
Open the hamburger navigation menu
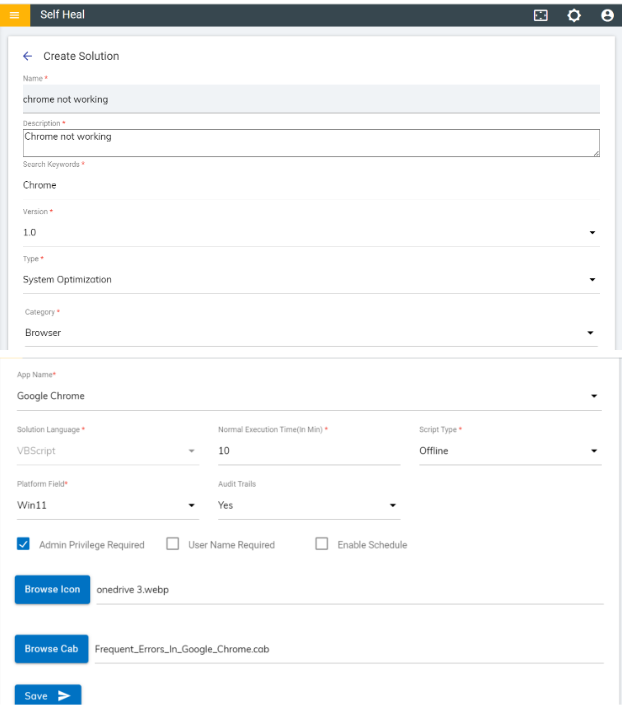click(x=14, y=15)
